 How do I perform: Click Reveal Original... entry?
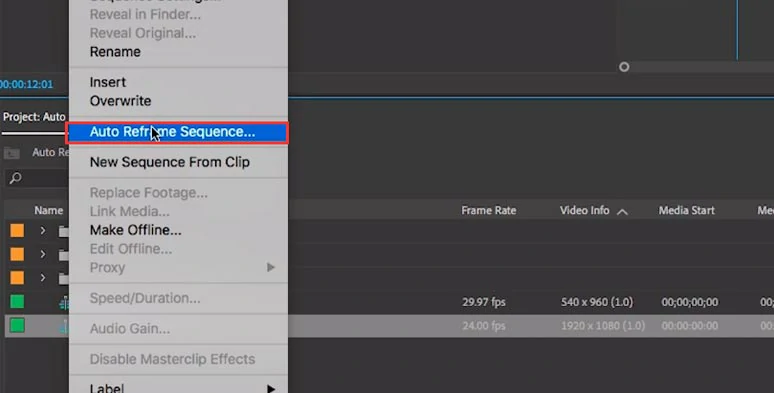pyautogui.click(x=143, y=33)
